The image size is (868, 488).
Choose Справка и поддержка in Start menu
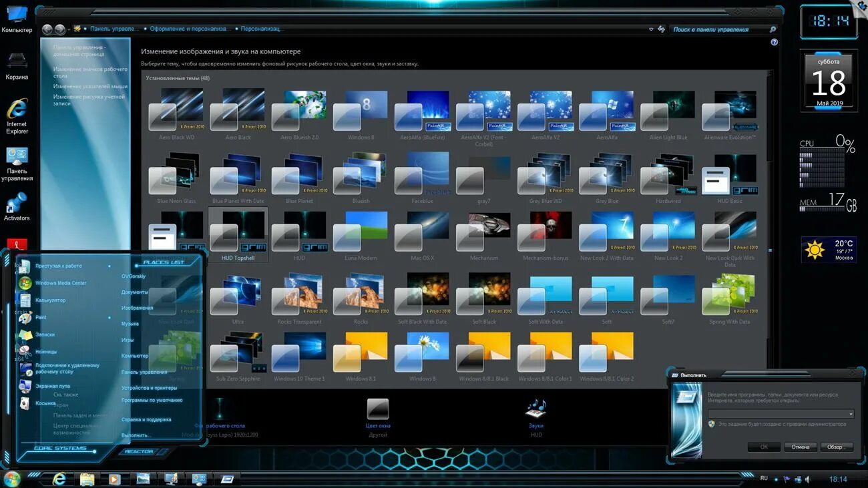point(146,419)
